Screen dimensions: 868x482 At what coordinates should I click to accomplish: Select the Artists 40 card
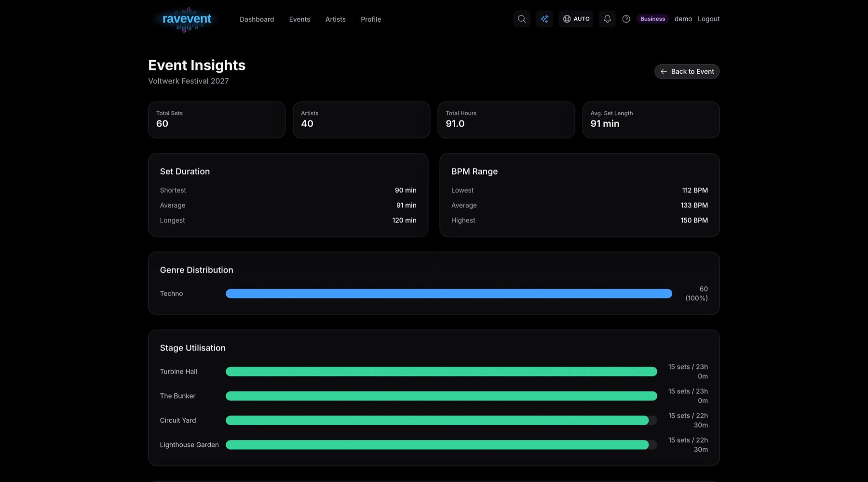click(361, 120)
